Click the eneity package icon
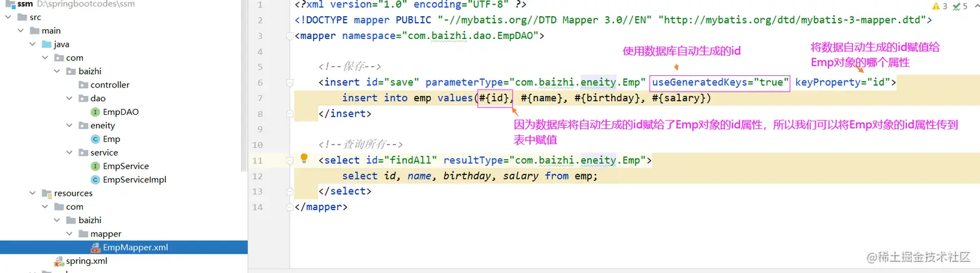The width and height of the screenshot is (980, 273). pos(83,126)
